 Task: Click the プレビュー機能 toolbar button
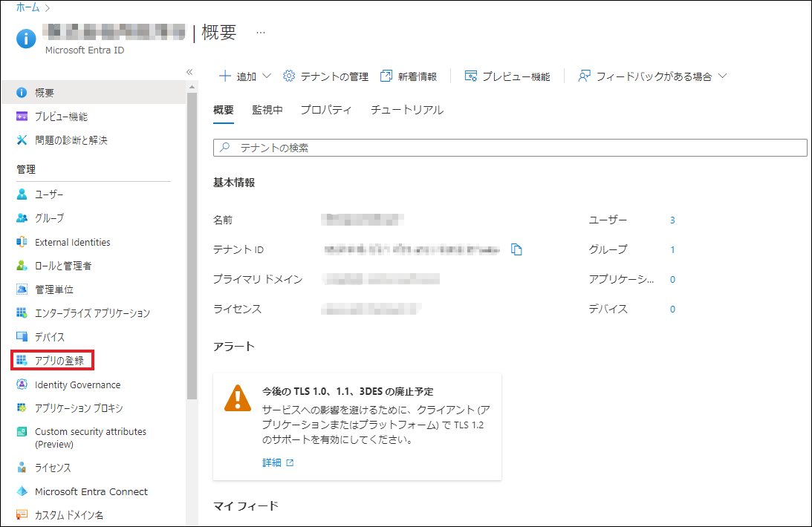[507, 76]
